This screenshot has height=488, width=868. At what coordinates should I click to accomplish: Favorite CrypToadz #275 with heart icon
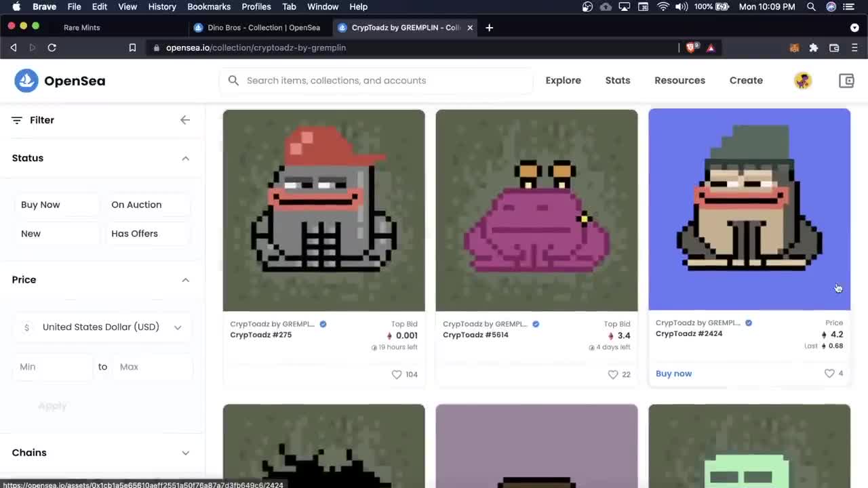click(x=397, y=374)
